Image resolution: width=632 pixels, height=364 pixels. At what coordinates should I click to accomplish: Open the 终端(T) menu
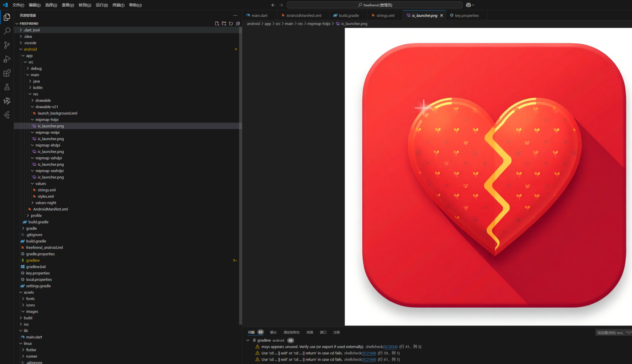click(x=118, y=5)
